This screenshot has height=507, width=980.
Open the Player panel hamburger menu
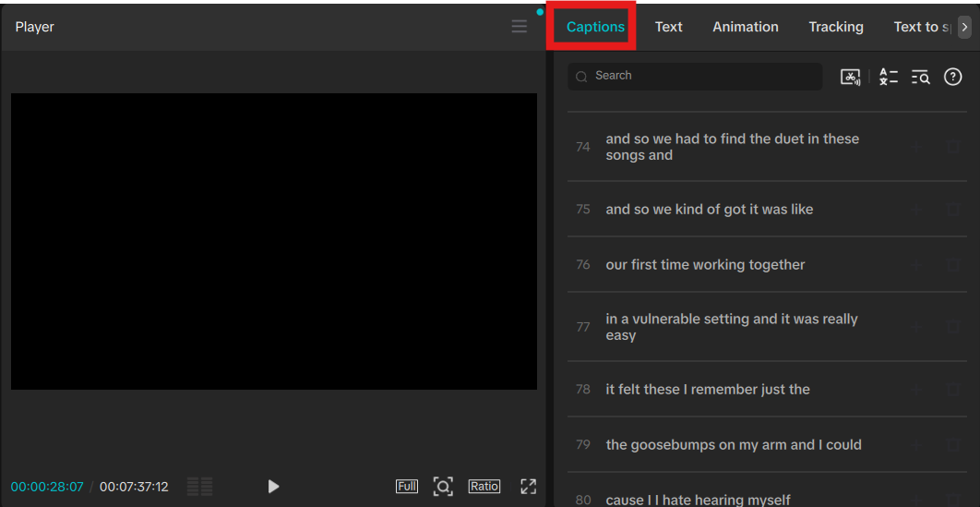pos(519,26)
